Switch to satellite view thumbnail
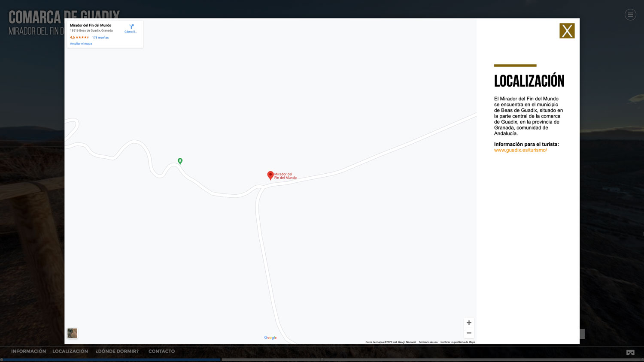644x362 pixels. [x=72, y=333]
